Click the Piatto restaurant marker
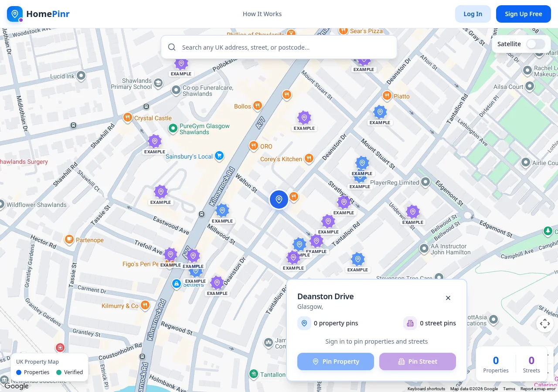558x392 pixels. click(387, 95)
